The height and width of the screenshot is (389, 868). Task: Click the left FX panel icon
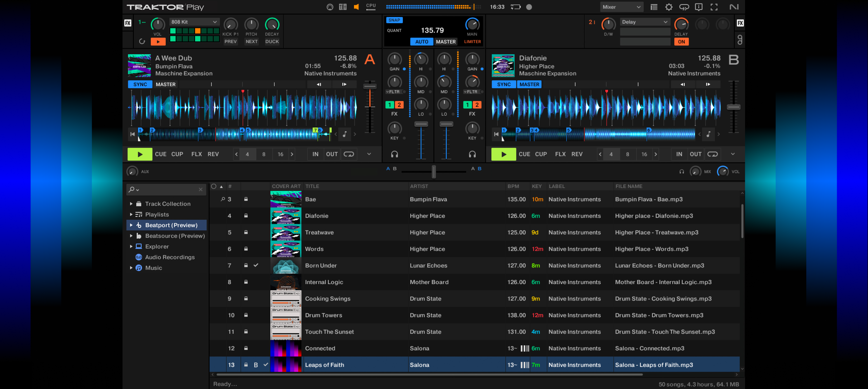click(128, 23)
